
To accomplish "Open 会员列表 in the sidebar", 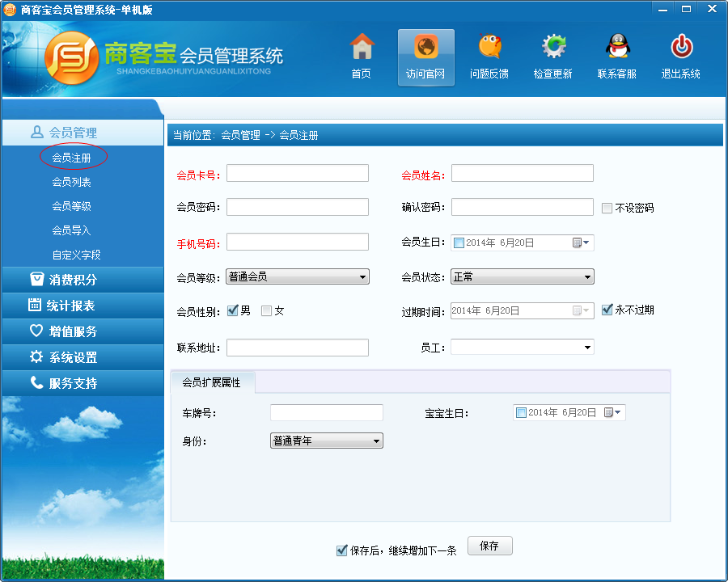I will coord(71,182).
